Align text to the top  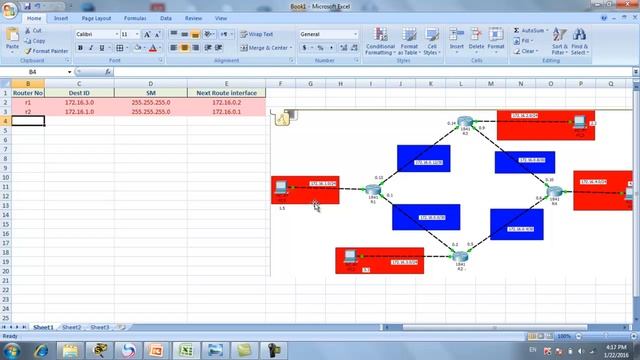click(173, 34)
